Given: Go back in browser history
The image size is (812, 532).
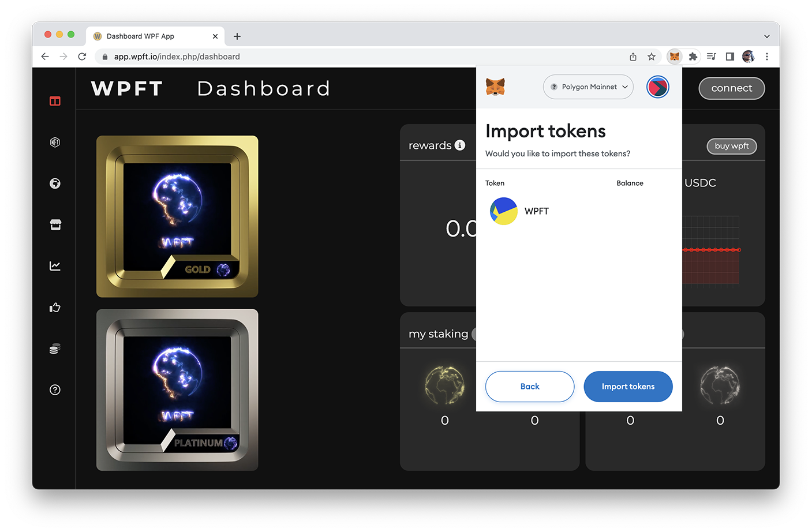Looking at the screenshot, I should tap(45, 57).
